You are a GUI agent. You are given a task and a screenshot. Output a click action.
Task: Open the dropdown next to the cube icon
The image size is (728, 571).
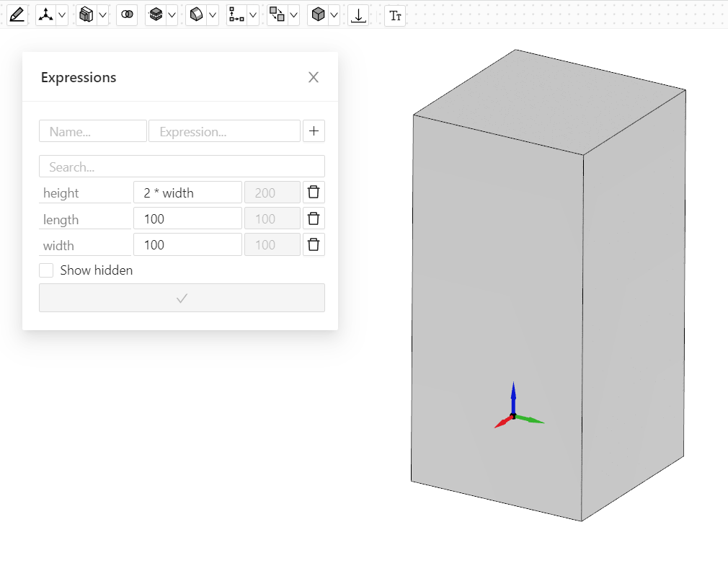(x=334, y=15)
